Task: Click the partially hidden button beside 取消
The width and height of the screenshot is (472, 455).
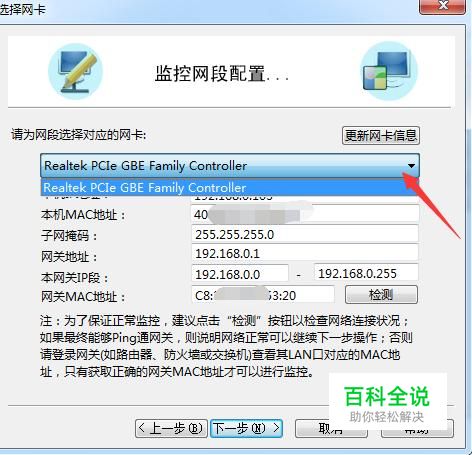Action: point(417,429)
